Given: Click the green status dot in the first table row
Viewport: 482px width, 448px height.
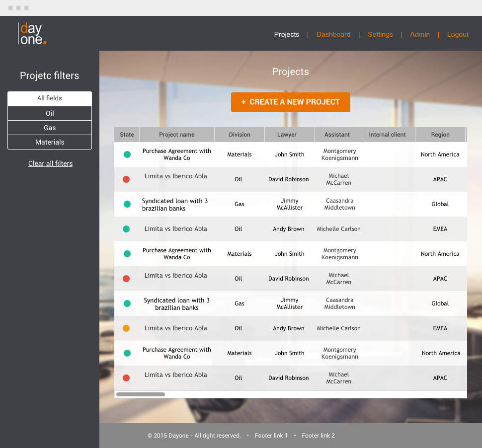Looking at the screenshot, I should [127, 154].
